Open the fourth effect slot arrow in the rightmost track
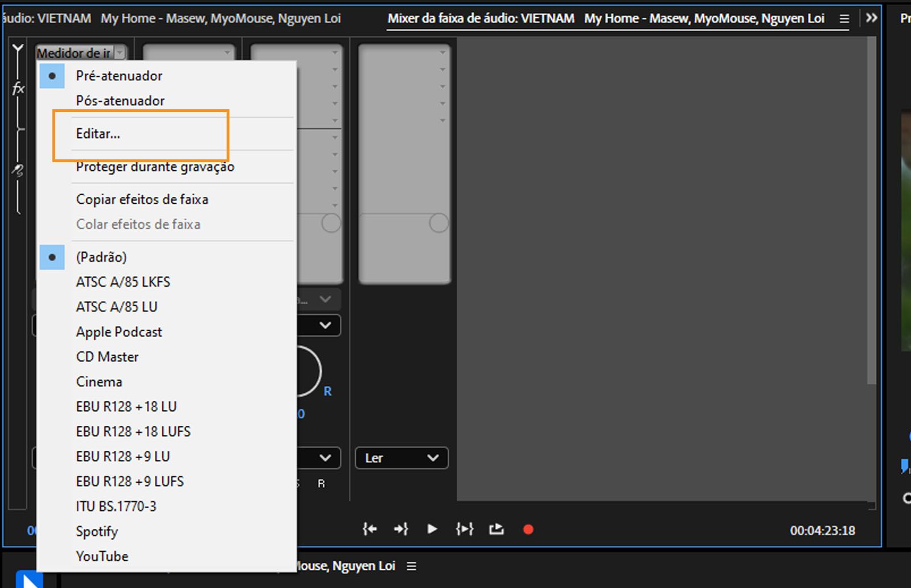This screenshot has width=911, height=588. coord(442,104)
